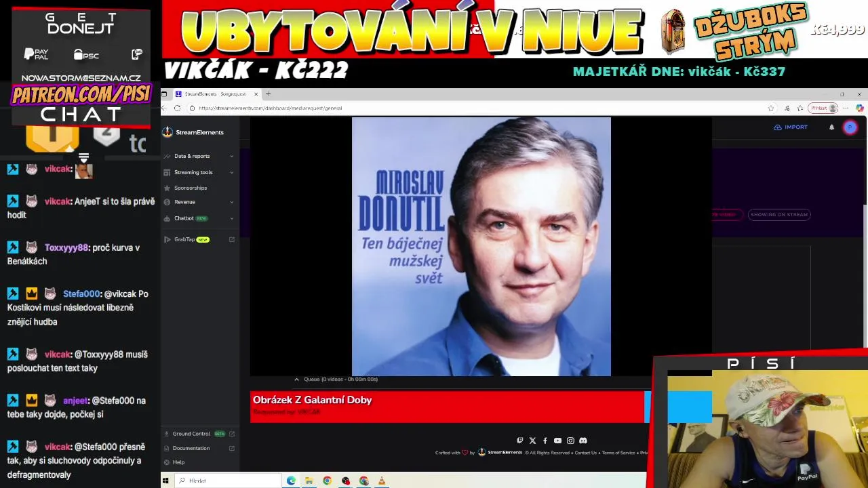Click the Stefa000 username in chat

[x=81, y=293]
